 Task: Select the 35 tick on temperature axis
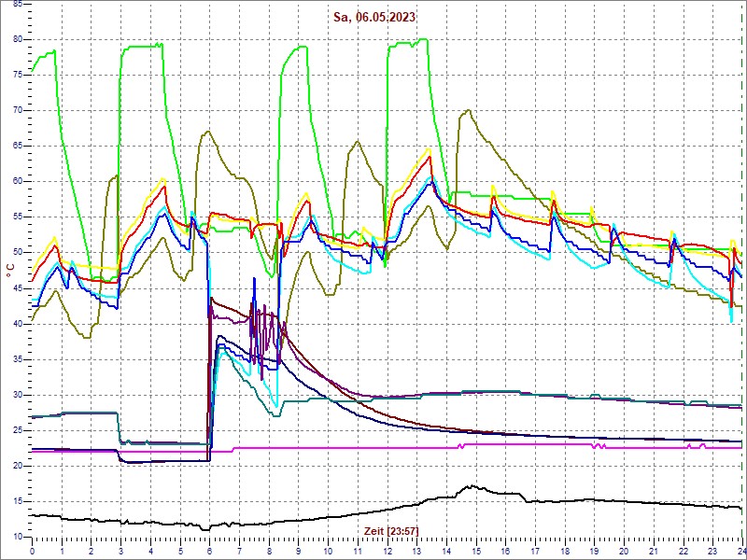(x=18, y=359)
